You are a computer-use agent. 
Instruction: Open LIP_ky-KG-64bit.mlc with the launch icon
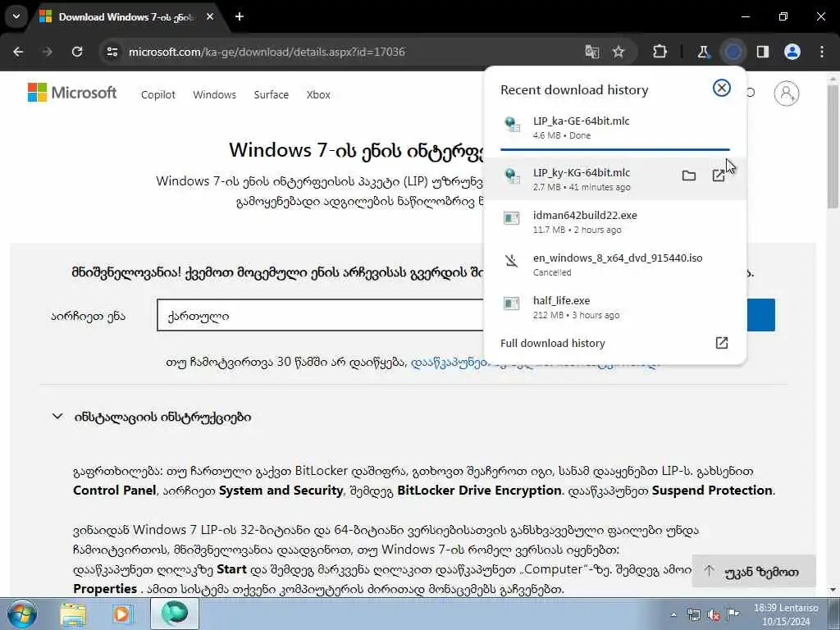719,176
